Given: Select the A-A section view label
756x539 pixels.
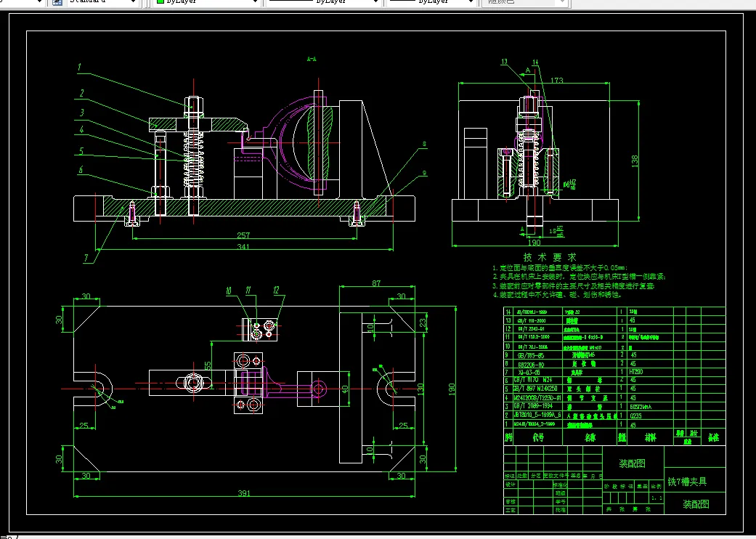Looking at the screenshot, I should (x=312, y=60).
